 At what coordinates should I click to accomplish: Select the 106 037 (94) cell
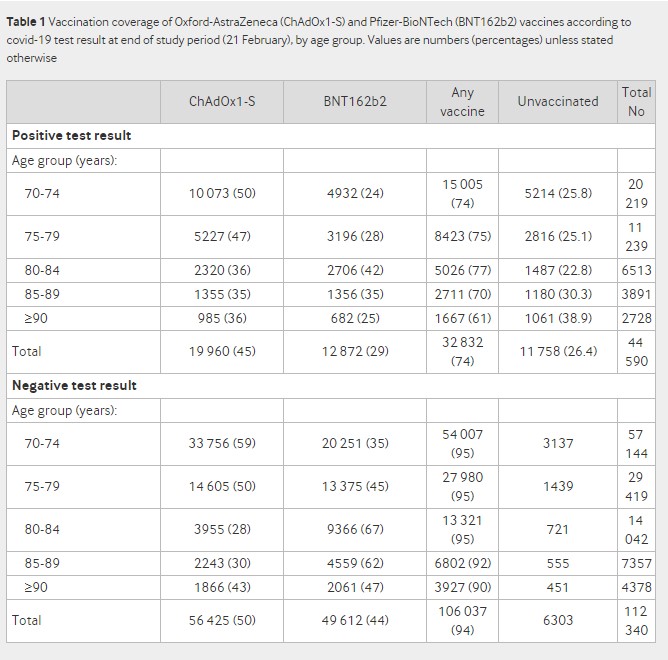(462, 620)
